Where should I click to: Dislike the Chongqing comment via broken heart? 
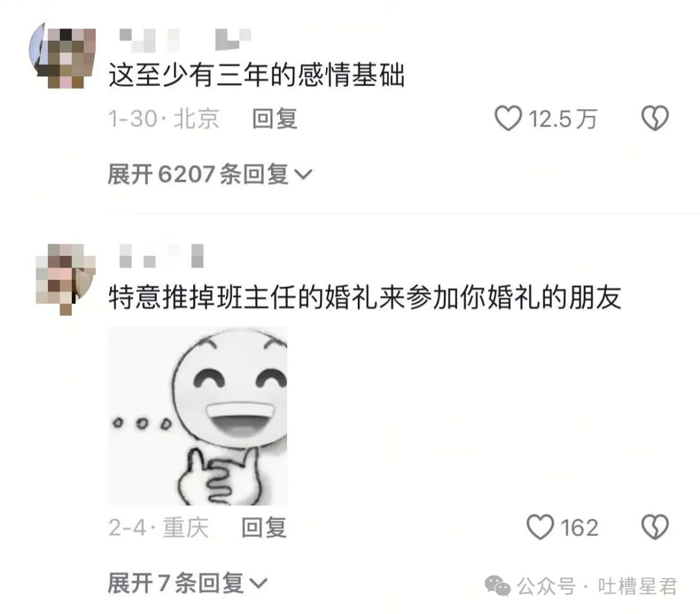[655, 527]
